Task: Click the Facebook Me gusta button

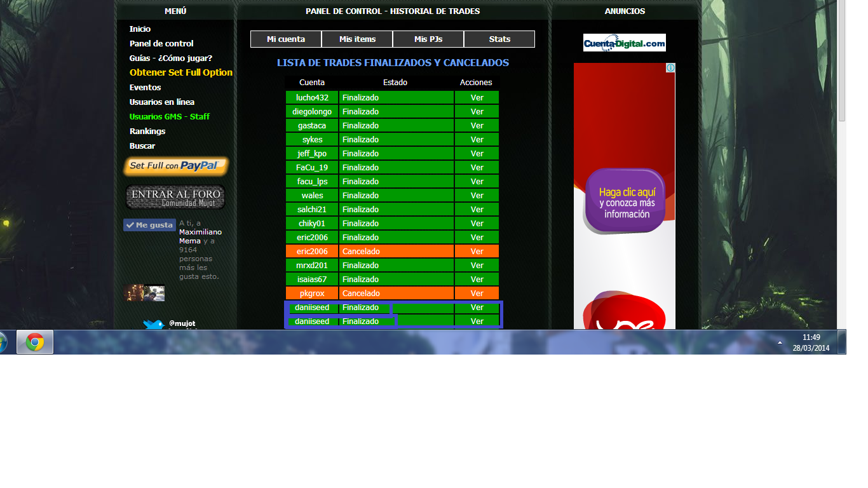Action: (149, 225)
